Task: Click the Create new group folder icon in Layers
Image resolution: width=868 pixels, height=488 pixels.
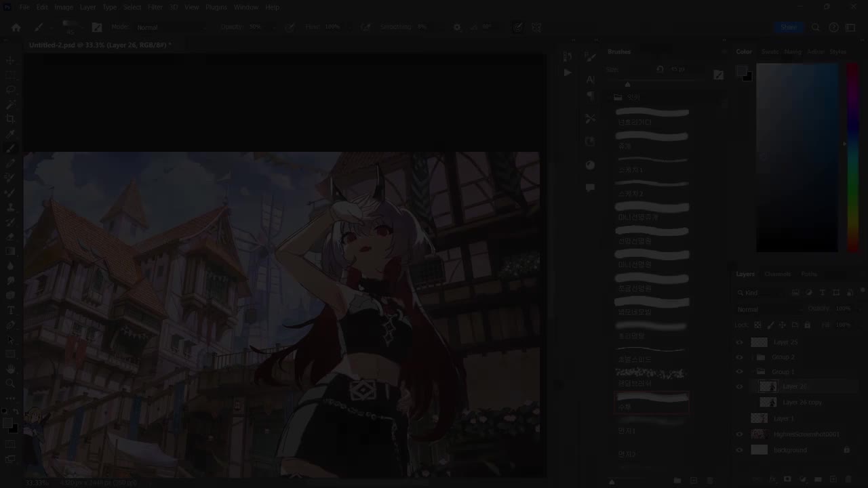Action: [818, 479]
